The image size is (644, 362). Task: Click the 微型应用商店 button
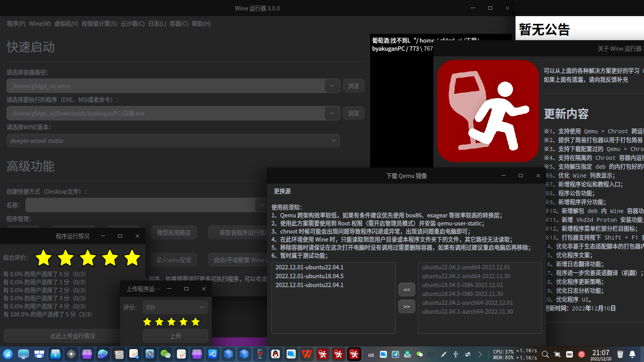[174, 233]
